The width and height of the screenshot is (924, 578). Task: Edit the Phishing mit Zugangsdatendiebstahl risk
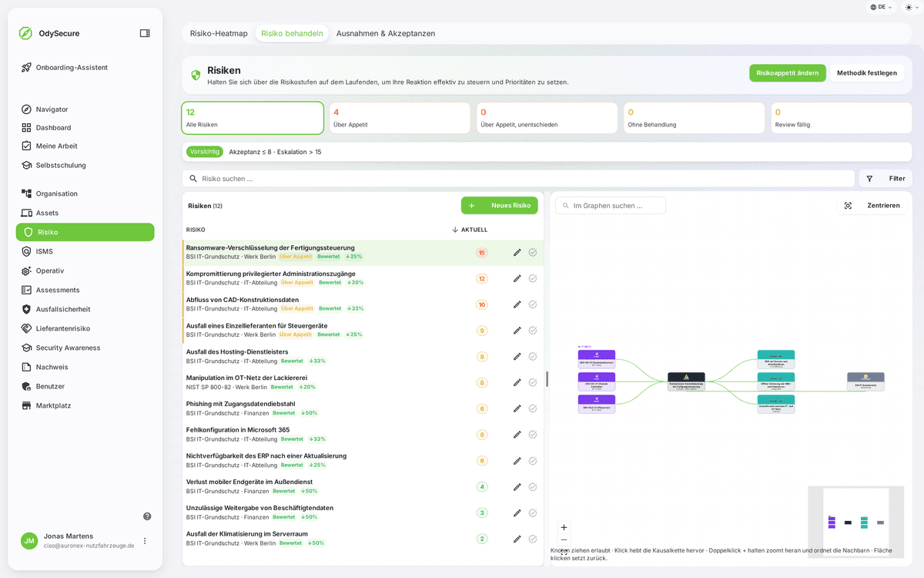[x=517, y=408]
